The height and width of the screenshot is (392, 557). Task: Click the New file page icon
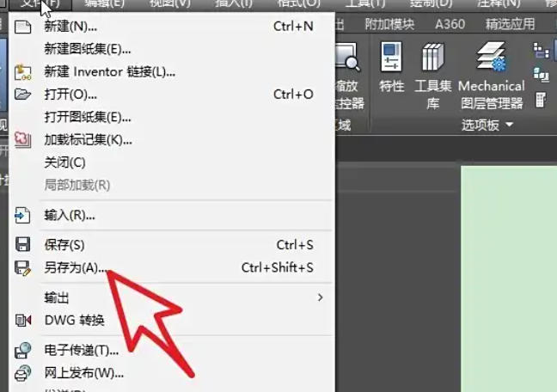[22, 27]
